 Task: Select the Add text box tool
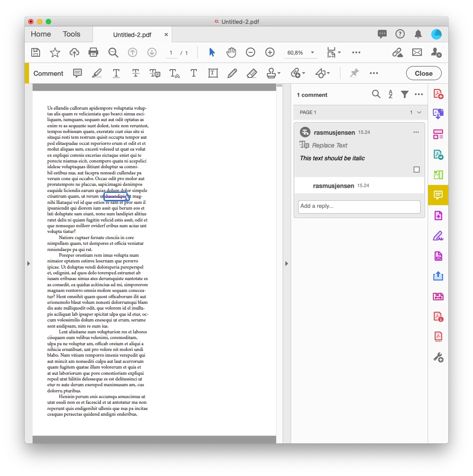click(213, 73)
